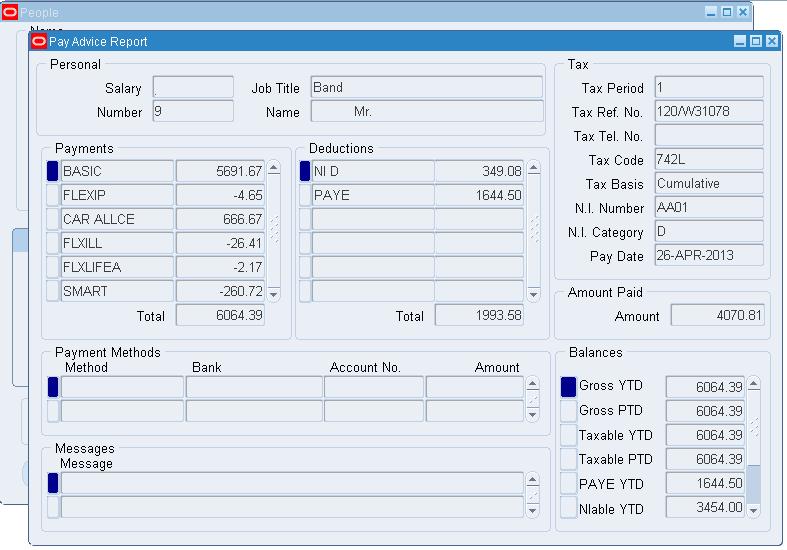
Task: Select the BASIC payment row indicator
Action: coord(53,171)
